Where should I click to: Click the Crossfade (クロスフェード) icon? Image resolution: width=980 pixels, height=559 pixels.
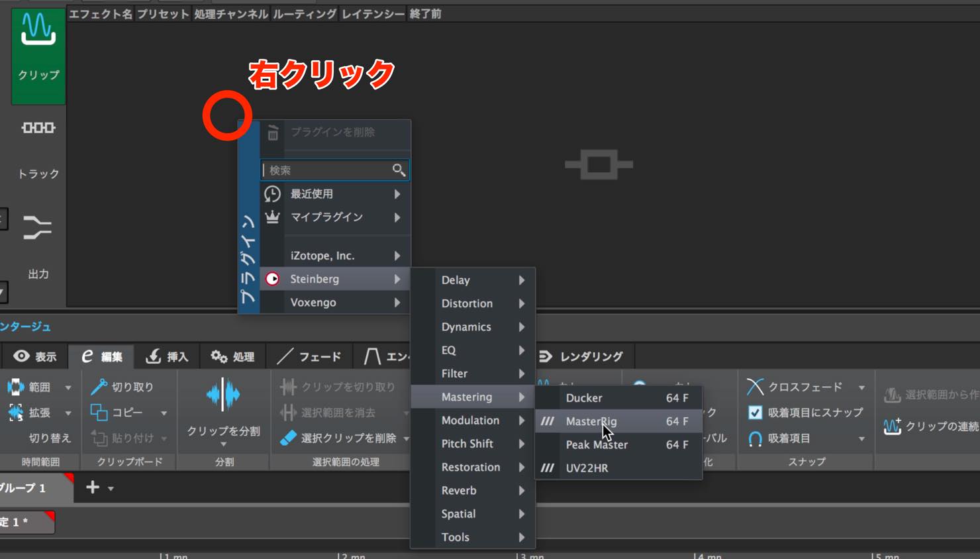click(x=755, y=387)
